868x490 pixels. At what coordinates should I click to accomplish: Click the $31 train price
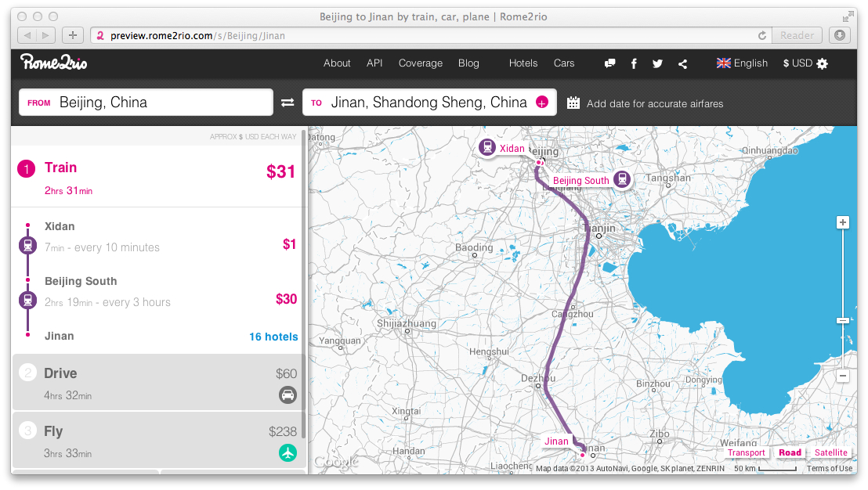pyautogui.click(x=280, y=171)
